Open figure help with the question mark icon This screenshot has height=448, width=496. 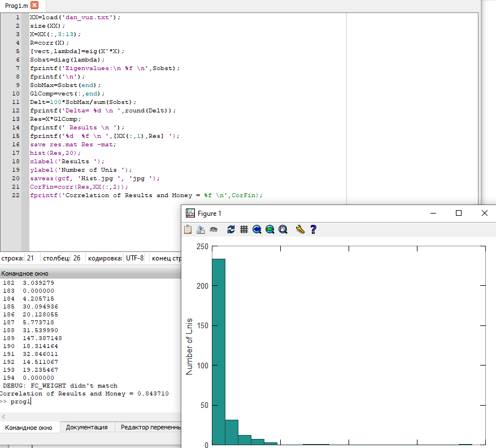(x=313, y=229)
